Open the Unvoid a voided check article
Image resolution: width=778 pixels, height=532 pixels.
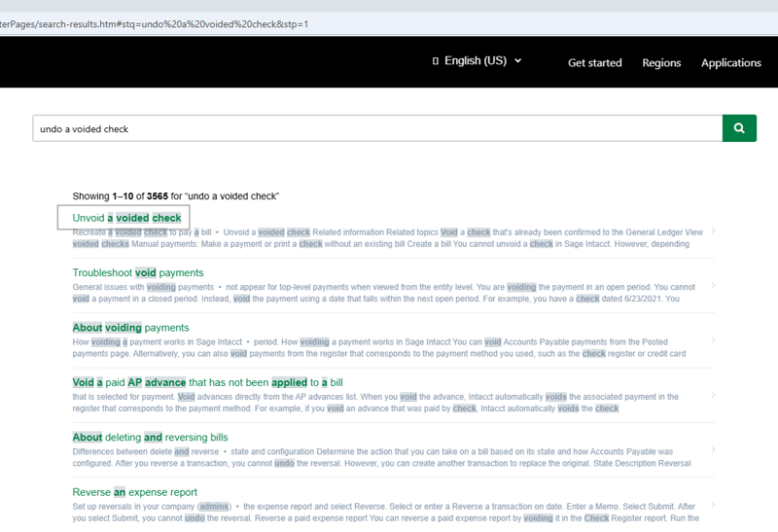(x=126, y=218)
